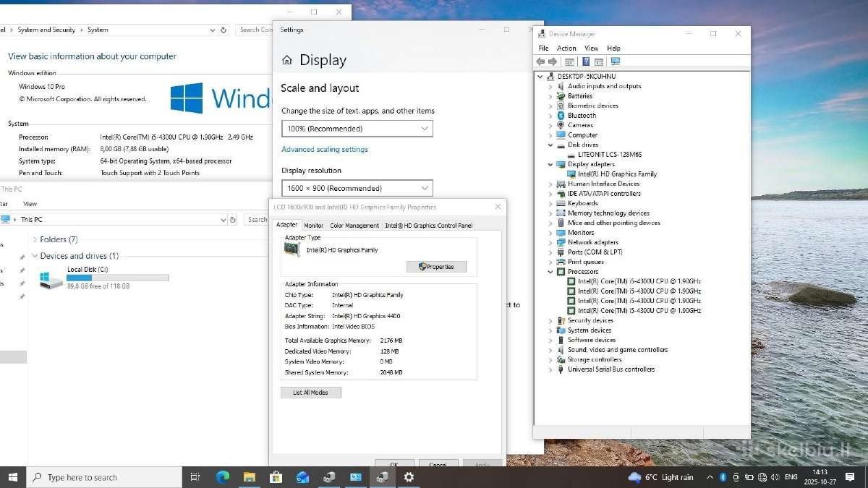Image resolution: width=868 pixels, height=488 pixels.
Task: Select Memory technology devices entry
Action: (608, 213)
